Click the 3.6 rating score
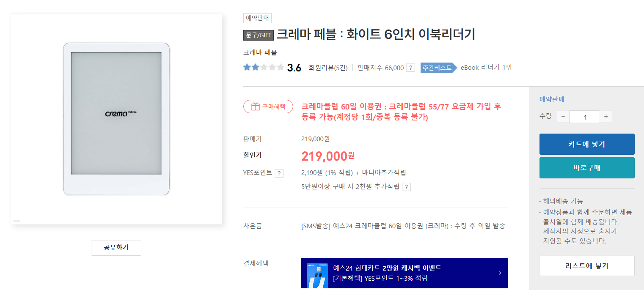This screenshot has height=290, width=644. pyautogui.click(x=294, y=68)
